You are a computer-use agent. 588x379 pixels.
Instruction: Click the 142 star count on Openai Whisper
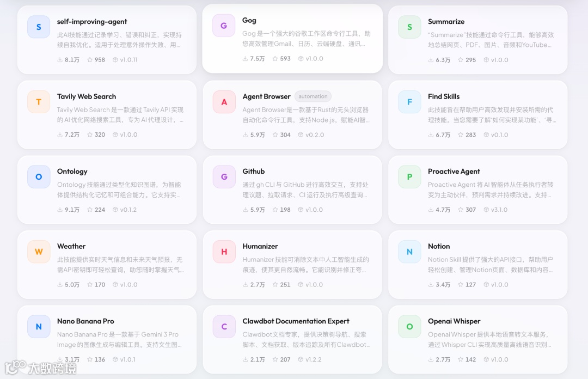pos(470,359)
